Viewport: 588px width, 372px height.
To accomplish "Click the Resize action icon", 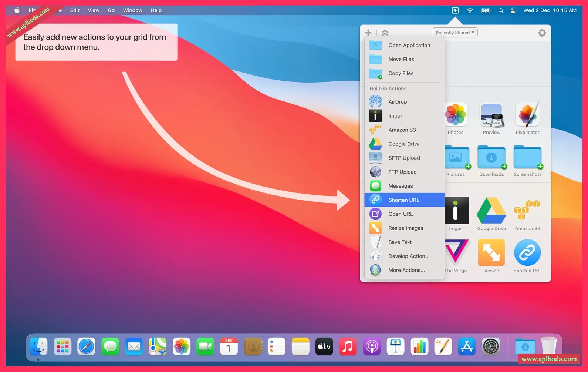I will (491, 253).
